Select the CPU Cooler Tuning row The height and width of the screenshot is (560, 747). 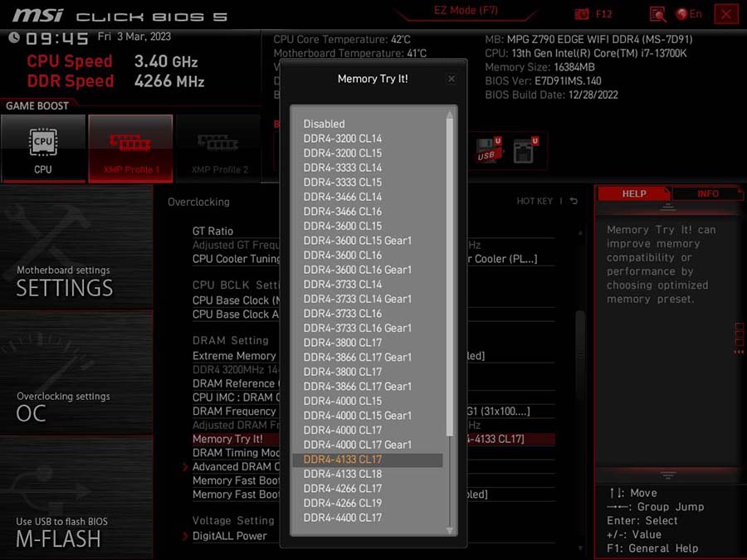(373, 259)
